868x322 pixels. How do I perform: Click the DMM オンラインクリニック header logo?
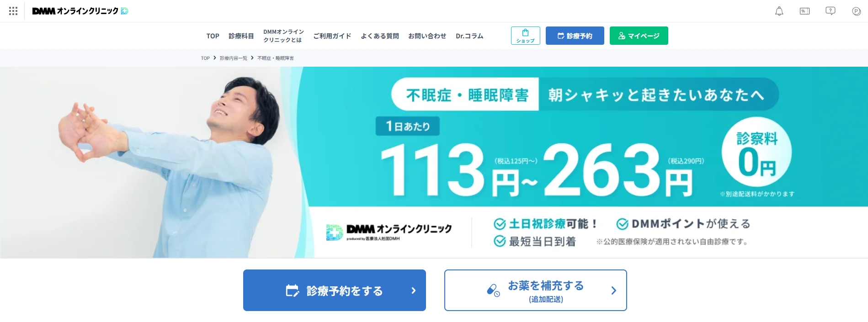tap(80, 11)
